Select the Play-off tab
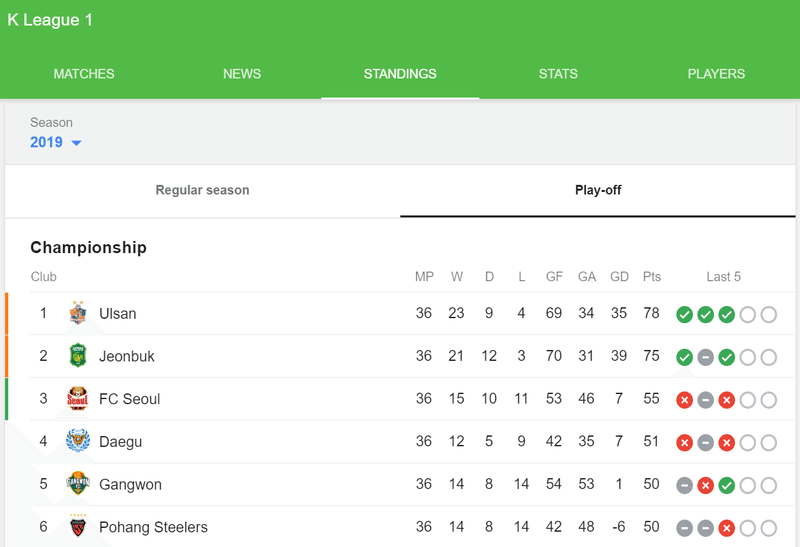800x547 pixels. pyautogui.click(x=598, y=190)
